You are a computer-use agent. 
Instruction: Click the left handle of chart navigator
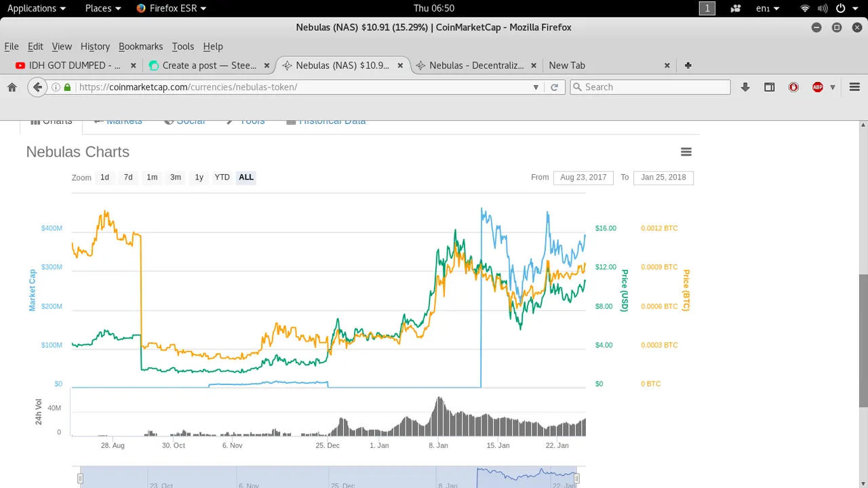[80, 479]
